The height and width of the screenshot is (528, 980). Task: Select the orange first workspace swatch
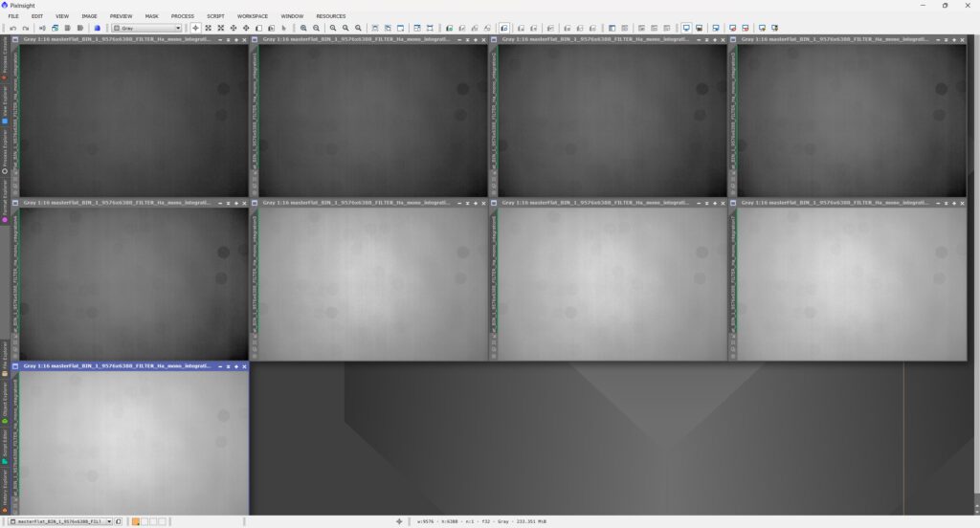[136, 521]
